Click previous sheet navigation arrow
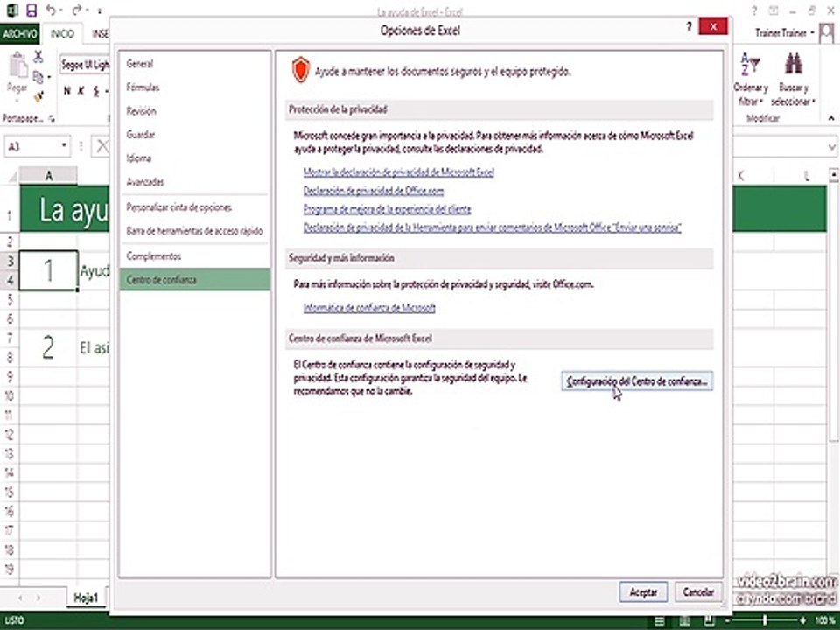Screen dimensions: 840x630 pyautogui.click(x=20, y=598)
